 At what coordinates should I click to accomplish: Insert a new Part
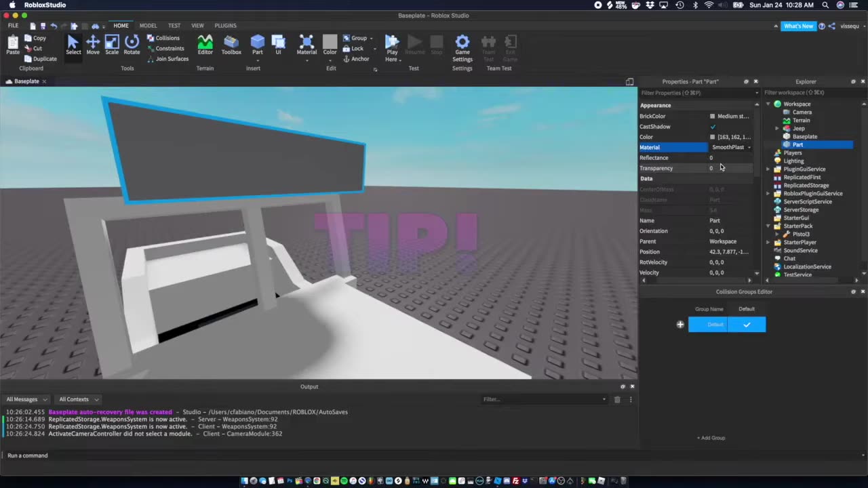pos(258,45)
